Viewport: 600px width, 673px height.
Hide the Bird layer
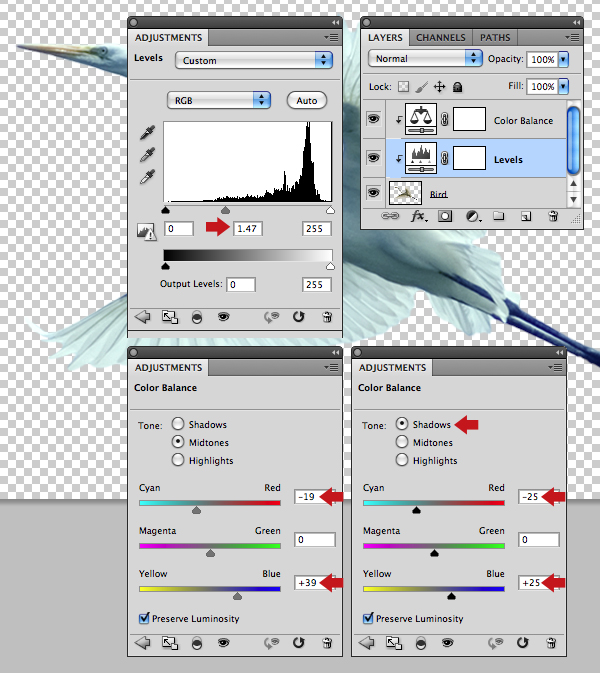[373, 192]
